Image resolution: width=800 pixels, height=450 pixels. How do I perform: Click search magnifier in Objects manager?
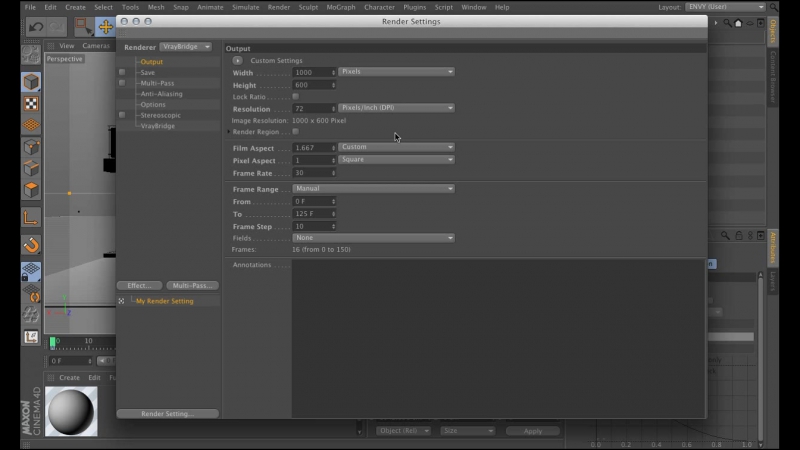(727, 23)
